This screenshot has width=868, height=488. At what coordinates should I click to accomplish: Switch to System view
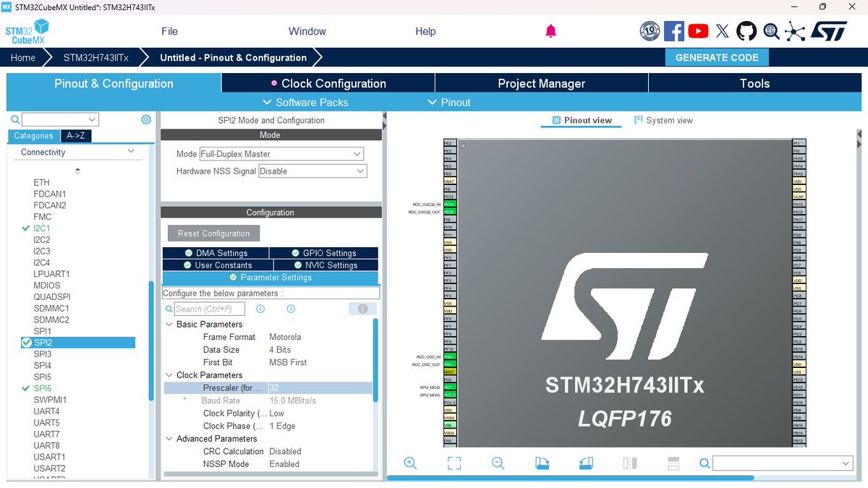coord(663,120)
